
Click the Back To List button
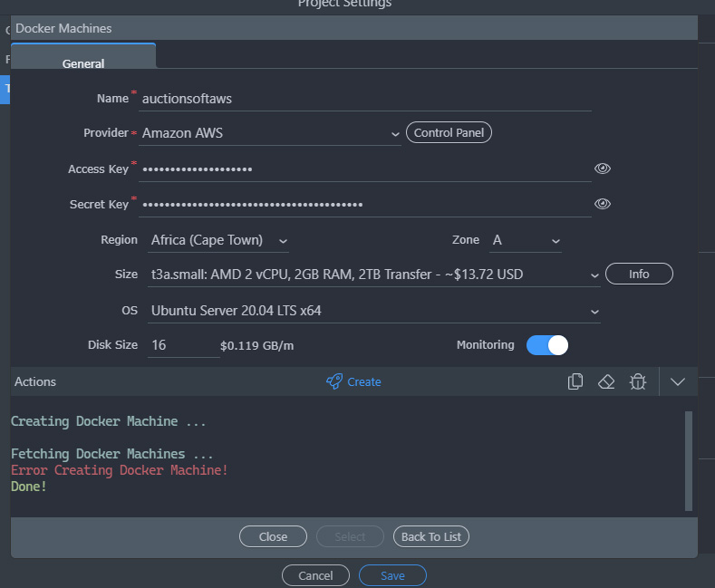pyautogui.click(x=431, y=536)
